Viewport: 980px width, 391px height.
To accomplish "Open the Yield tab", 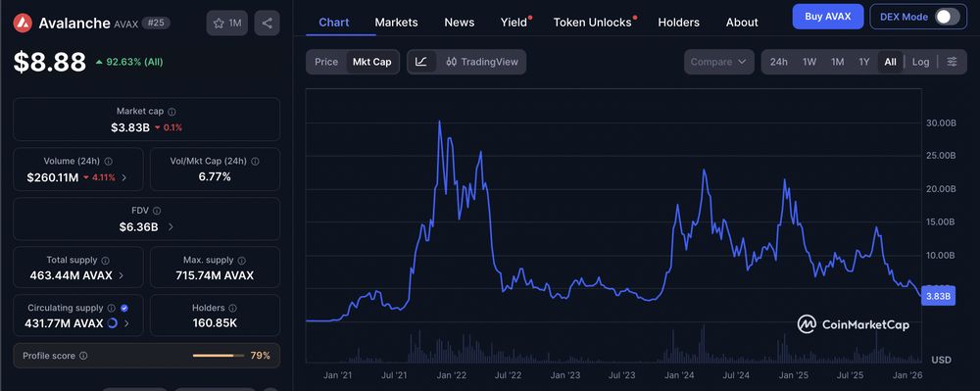I will point(514,22).
